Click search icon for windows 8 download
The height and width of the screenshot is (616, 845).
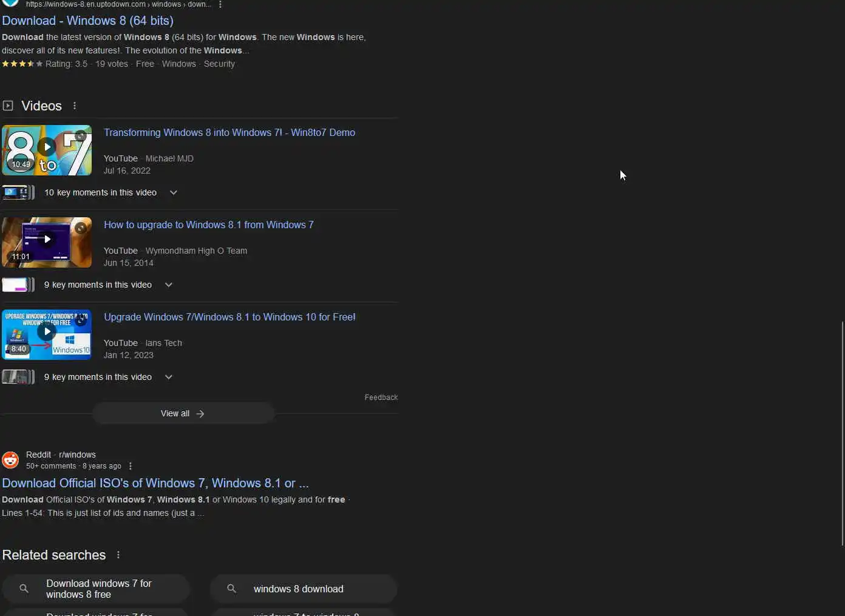231,589
